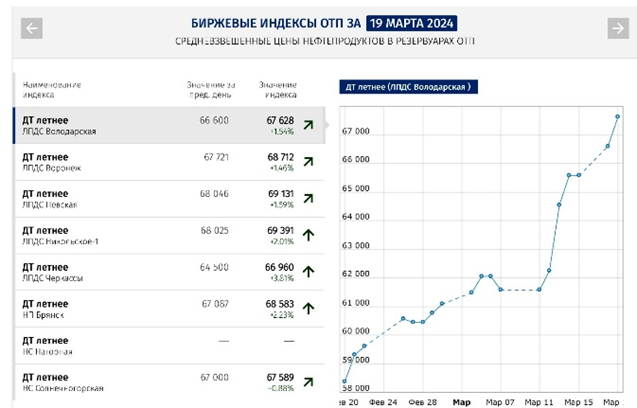Click the up arrow for ЛПДС Никольское-1
Viewport: 637px width, 408px height.
(309, 235)
